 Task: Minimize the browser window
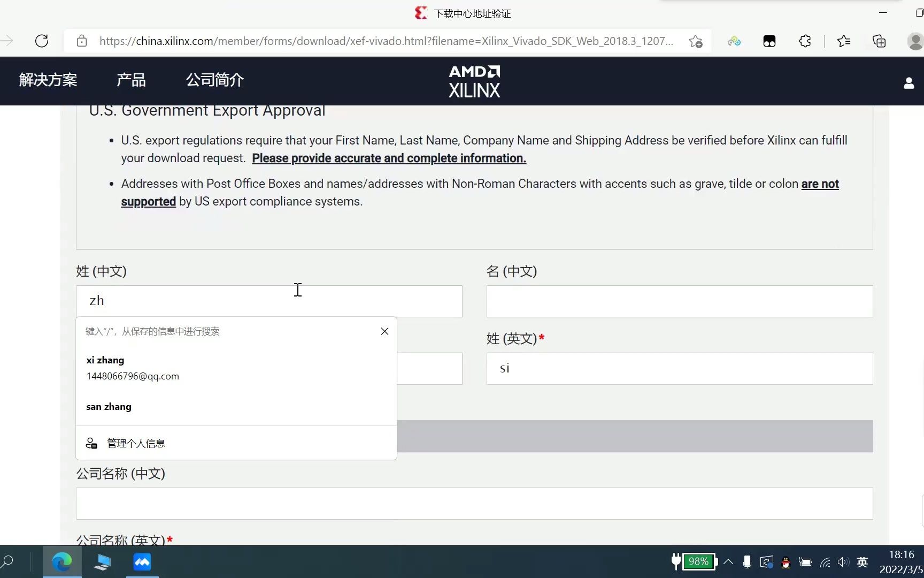[883, 13]
